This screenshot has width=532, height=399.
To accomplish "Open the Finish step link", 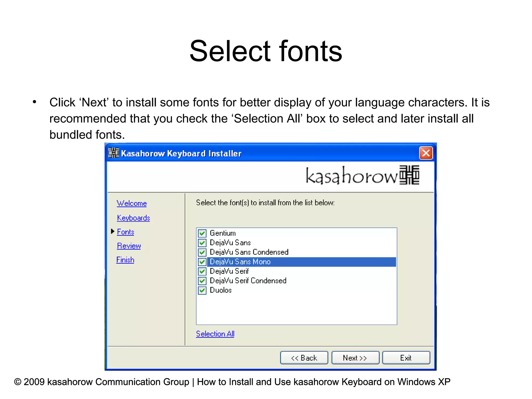I will pyautogui.click(x=125, y=260).
